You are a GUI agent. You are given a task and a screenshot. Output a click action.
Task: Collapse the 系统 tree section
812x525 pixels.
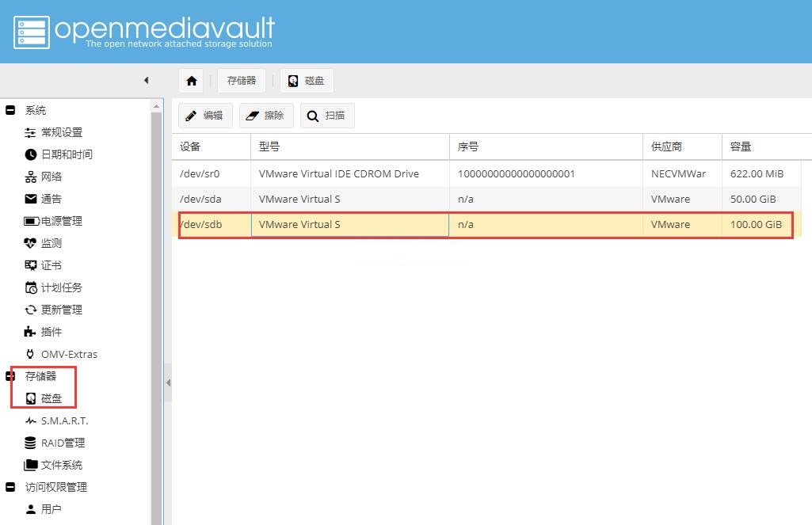10,110
